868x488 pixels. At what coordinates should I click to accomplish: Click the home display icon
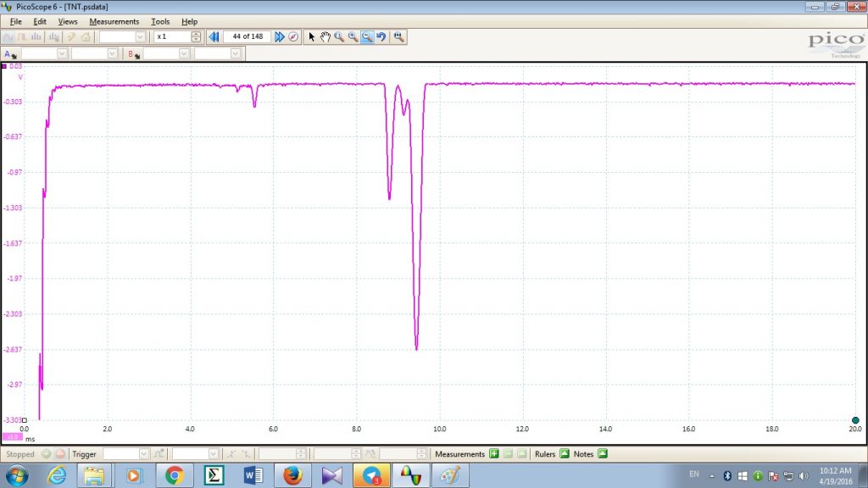[x=86, y=36]
